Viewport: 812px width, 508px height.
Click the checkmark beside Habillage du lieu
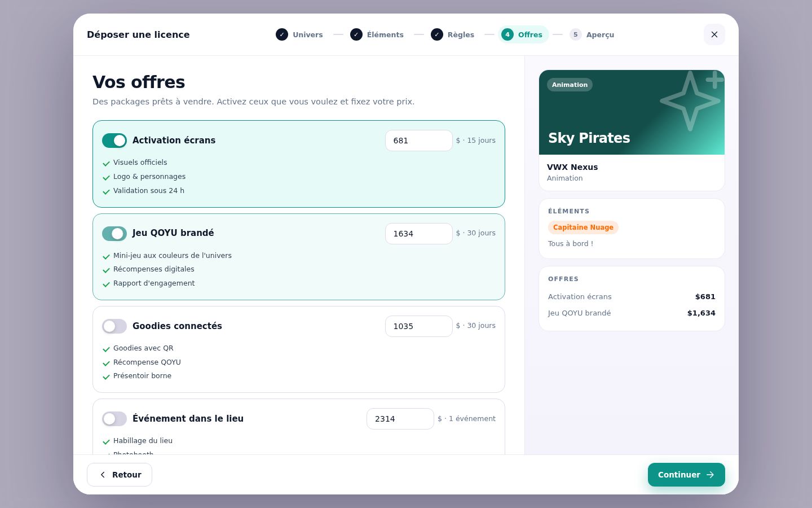pyautogui.click(x=106, y=441)
